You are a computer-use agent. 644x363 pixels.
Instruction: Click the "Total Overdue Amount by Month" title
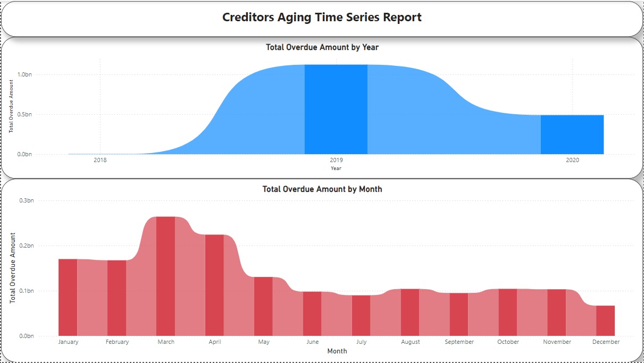point(322,189)
